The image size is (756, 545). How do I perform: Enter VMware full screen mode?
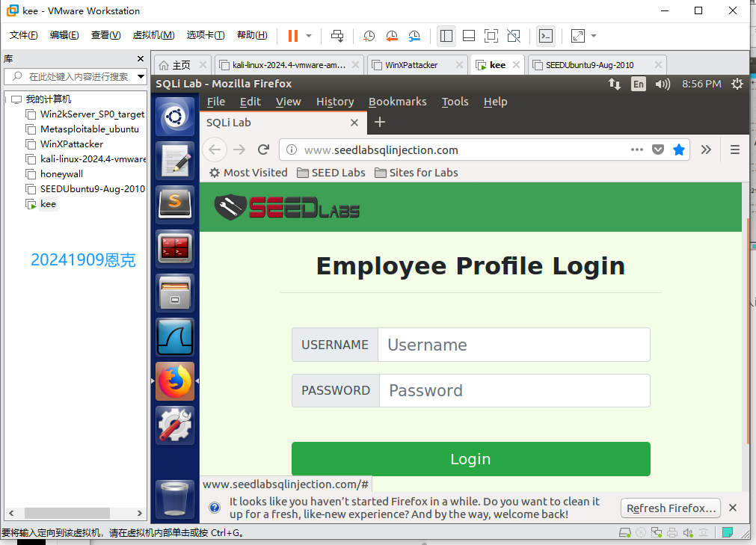pos(491,36)
